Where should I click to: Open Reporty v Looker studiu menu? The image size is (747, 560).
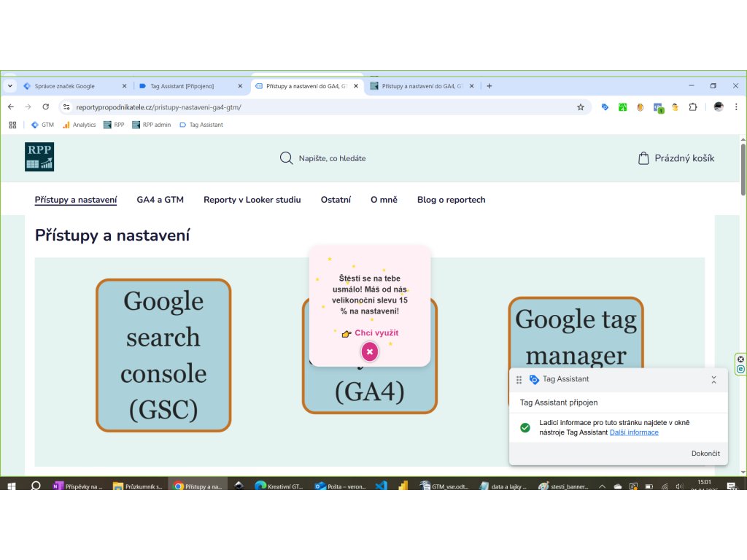pyautogui.click(x=252, y=200)
